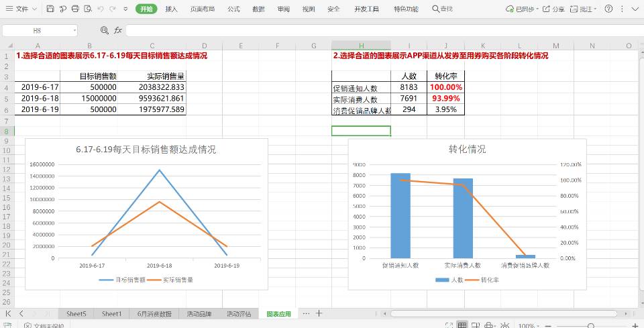Image resolution: width=644 pixels, height=328 pixels.
Task: Click the 目标销售额 legend entry
Action: [122, 280]
